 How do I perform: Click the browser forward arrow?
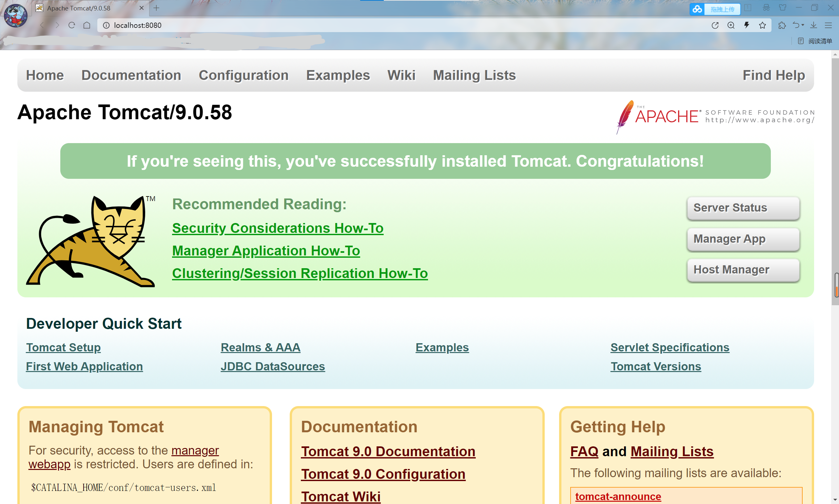coord(57,26)
